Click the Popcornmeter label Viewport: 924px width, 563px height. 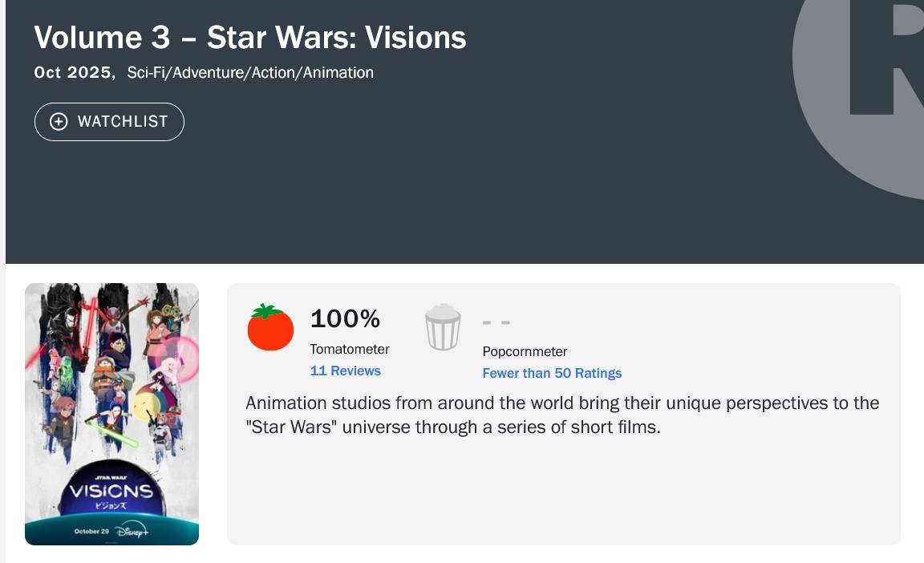click(525, 351)
